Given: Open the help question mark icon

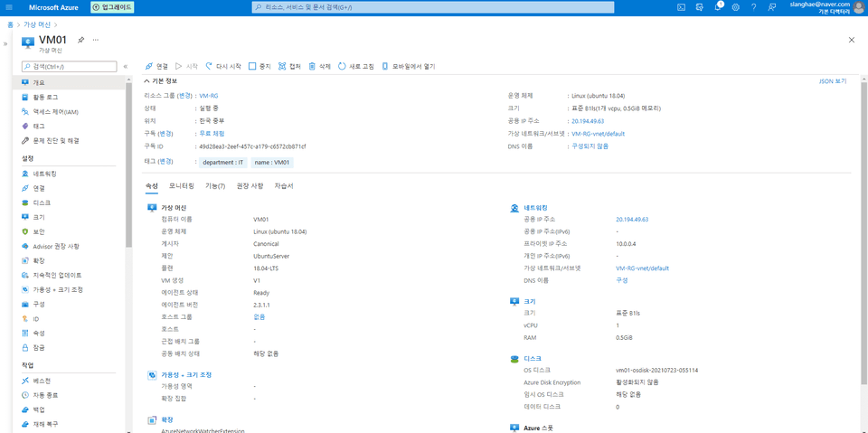Looking at the screenshot, I should (753, 7).
